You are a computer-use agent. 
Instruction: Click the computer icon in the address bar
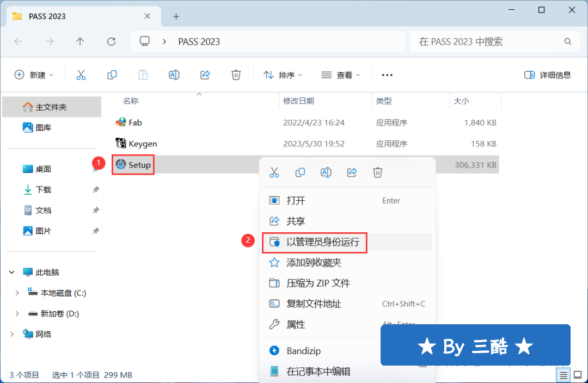pos(145,41)
